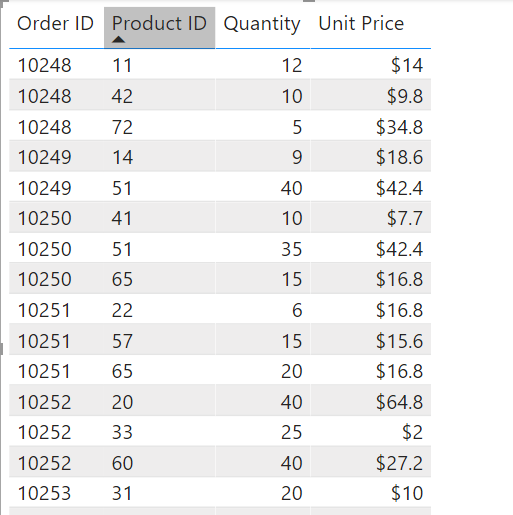Select the row with Product ID 11
The image size is (513, 515).
[x=220, y=65]
